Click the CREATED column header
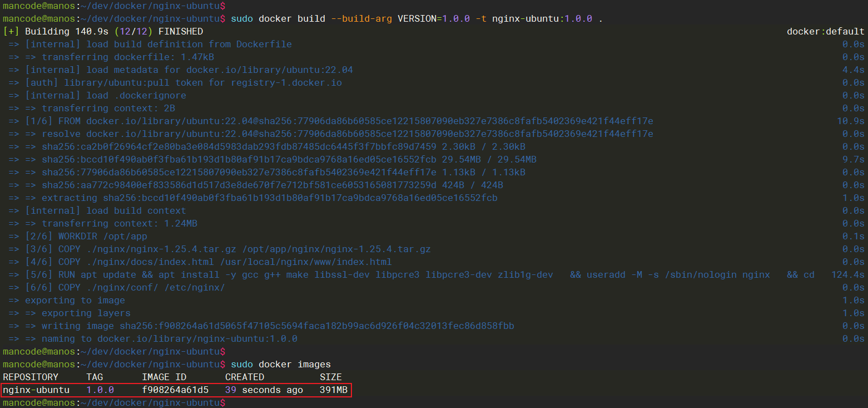The height and width of the screenshot is (408, 868). [x=245, y=377]
